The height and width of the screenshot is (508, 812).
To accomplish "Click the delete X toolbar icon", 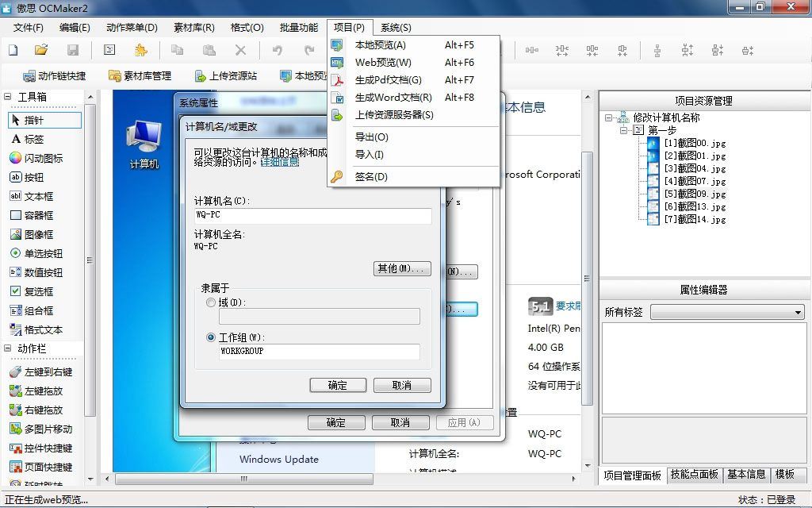I will 240,50.
